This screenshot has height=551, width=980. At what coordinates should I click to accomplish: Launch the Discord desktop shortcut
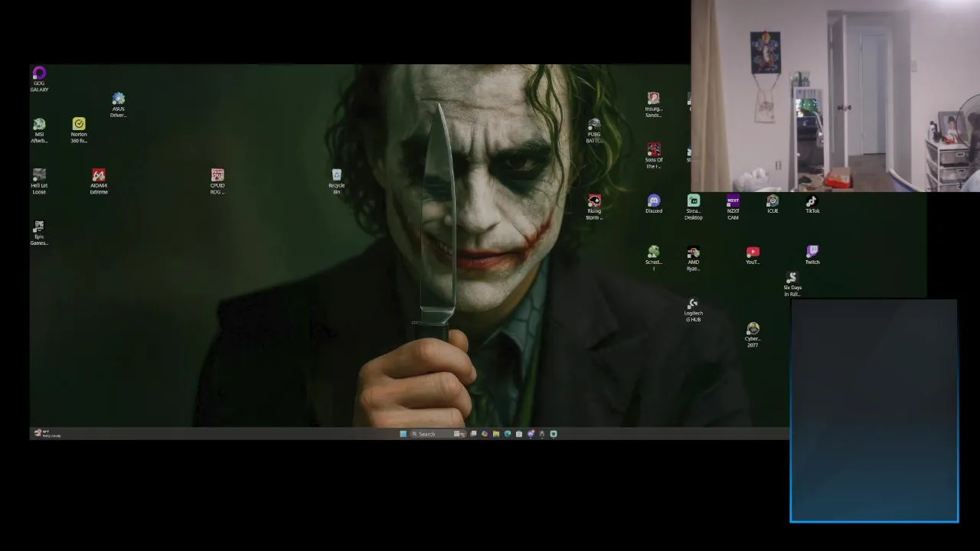653,204
